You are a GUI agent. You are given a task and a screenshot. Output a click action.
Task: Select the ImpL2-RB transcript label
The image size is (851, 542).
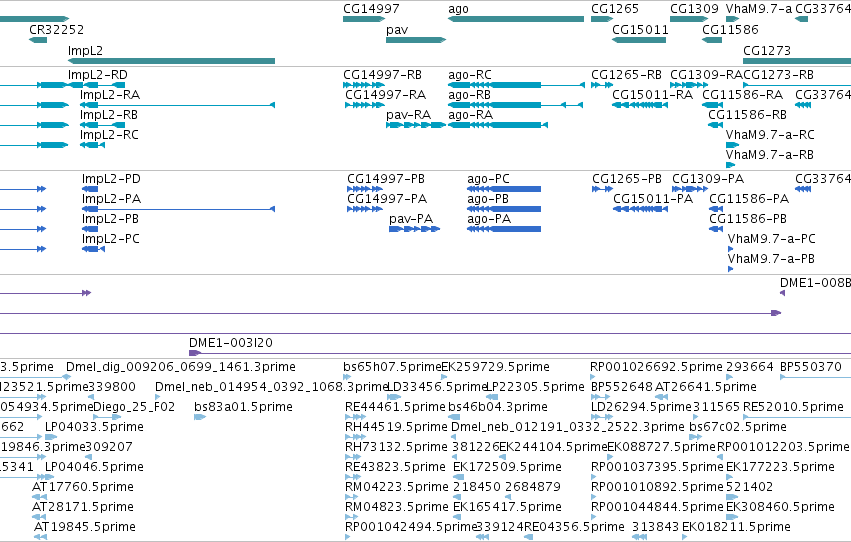[x=109, y=114]
